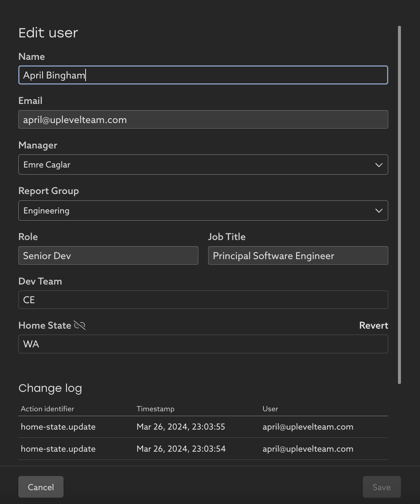Click the Action identifier column header
The height and width of the screenshot is (504, 420).
(47, 409)
